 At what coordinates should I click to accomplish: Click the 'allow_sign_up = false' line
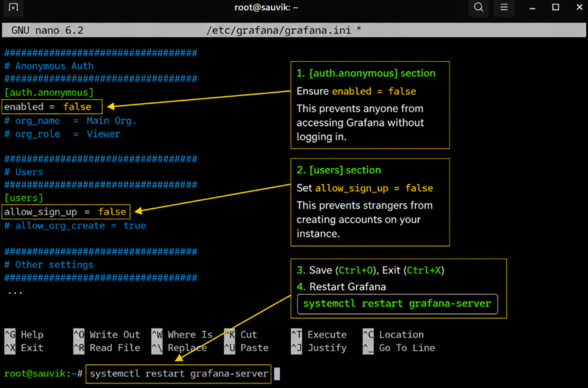pyautogui.click(x=66, y=212)
